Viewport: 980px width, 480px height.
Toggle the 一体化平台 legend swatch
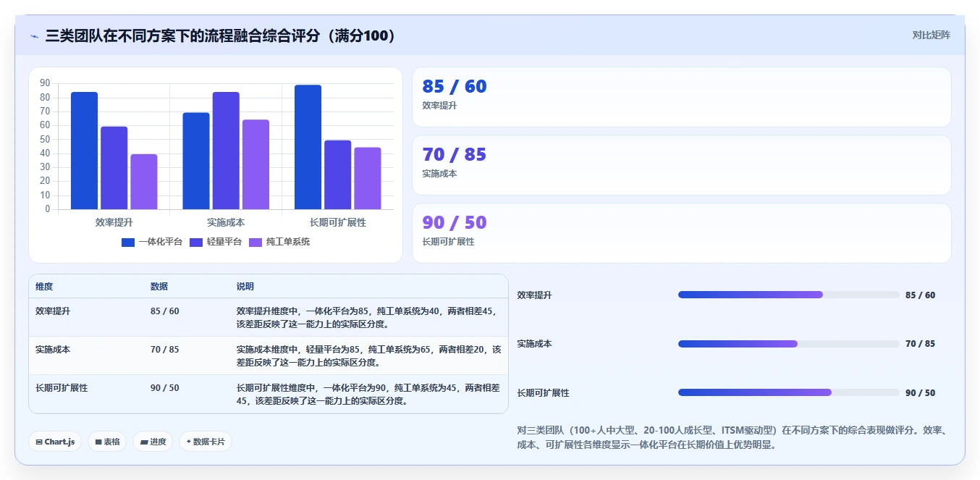[x=128, y=242]
